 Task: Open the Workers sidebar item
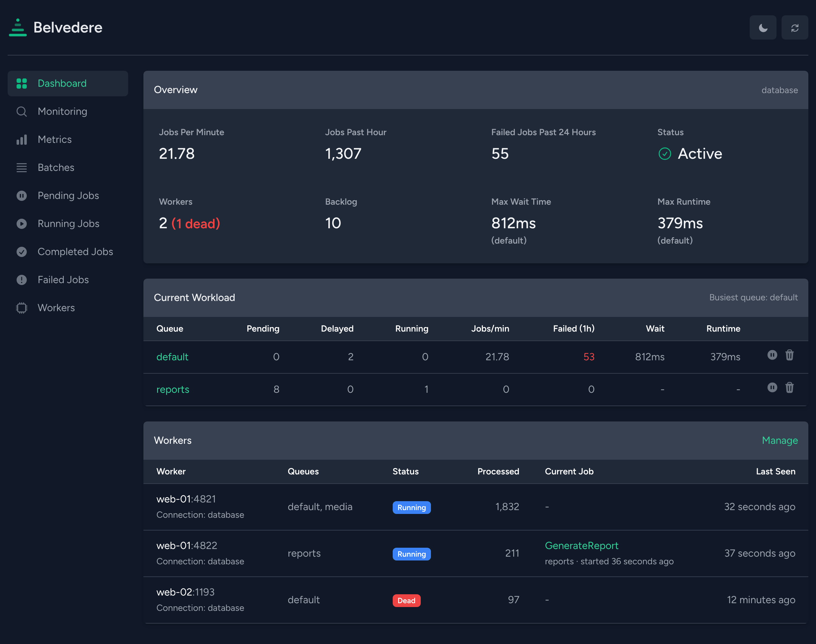68,308
